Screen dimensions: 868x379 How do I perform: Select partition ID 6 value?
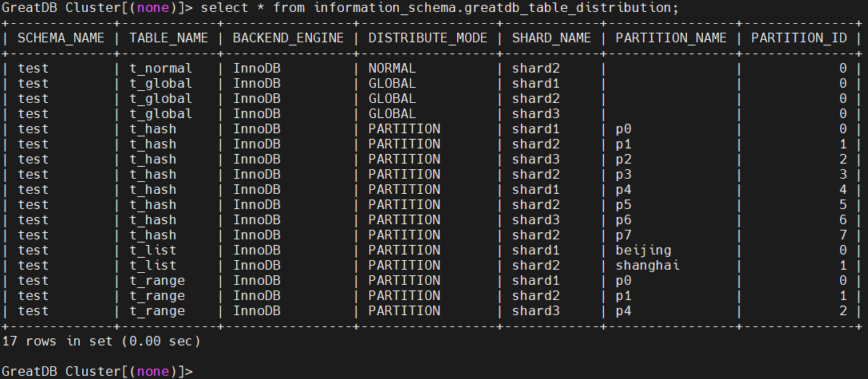842,220
